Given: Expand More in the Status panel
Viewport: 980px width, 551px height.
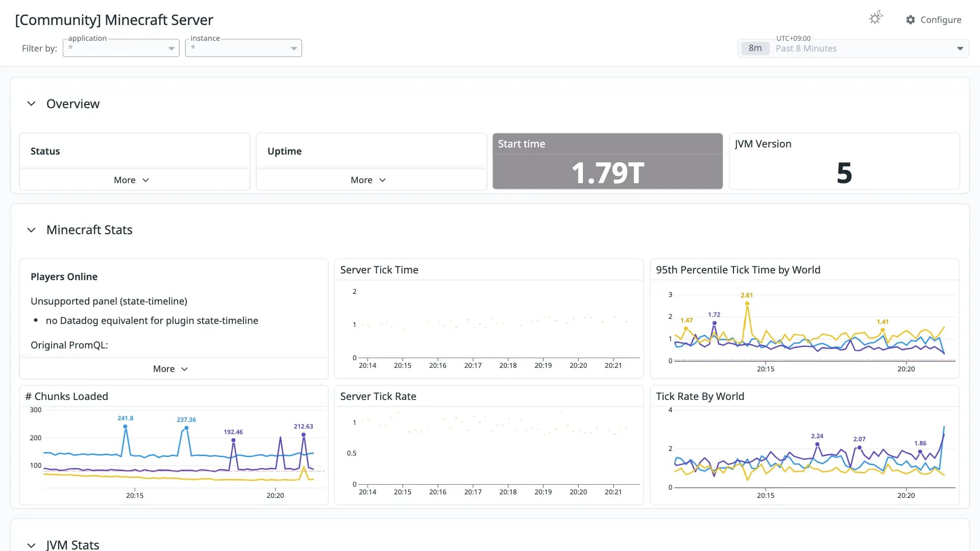Looking at the screenshot, I should (131, 180).
